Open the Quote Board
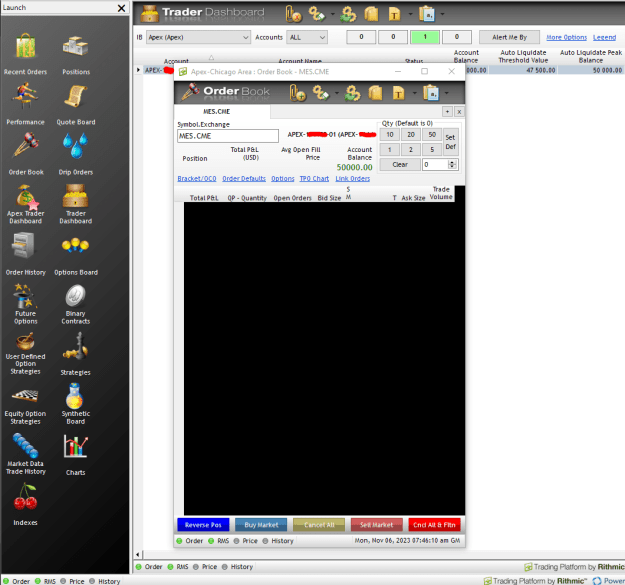 pos(76,104)
